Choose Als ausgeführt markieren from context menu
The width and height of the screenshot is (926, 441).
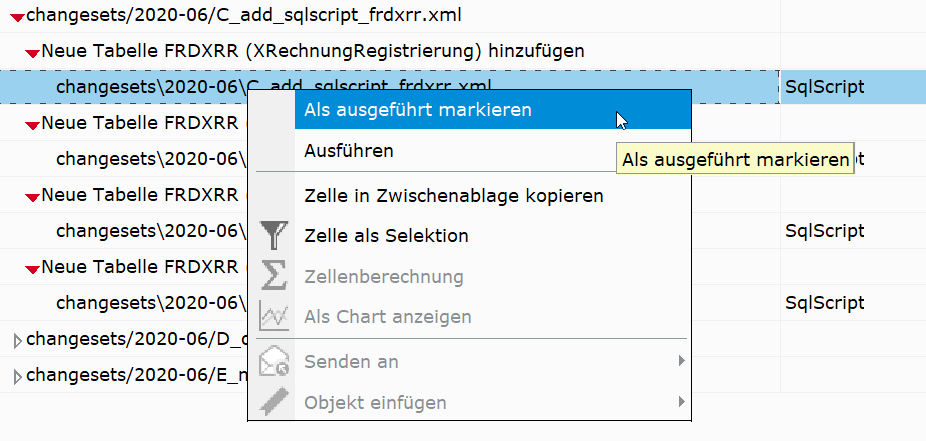(x=417, y=110)
